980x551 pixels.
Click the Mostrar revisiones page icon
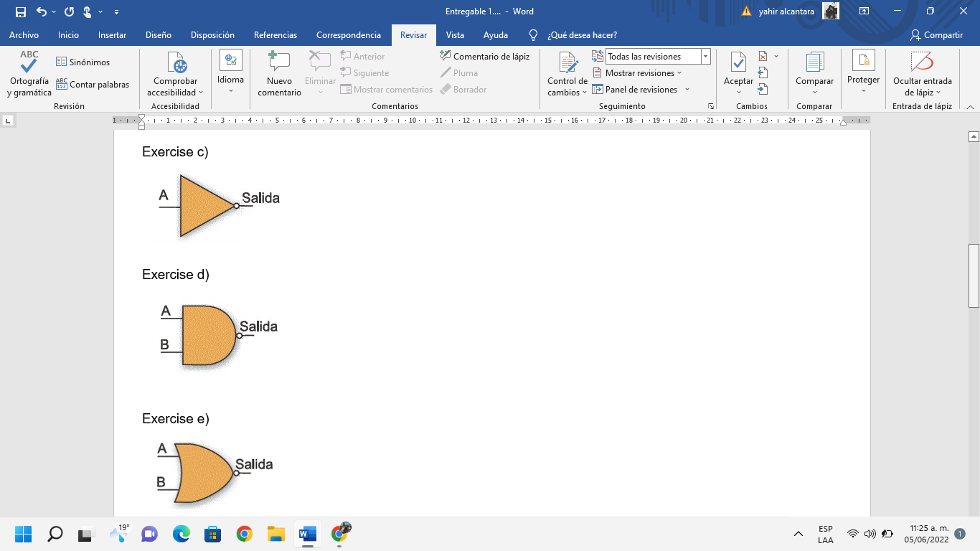click(598, 72)
